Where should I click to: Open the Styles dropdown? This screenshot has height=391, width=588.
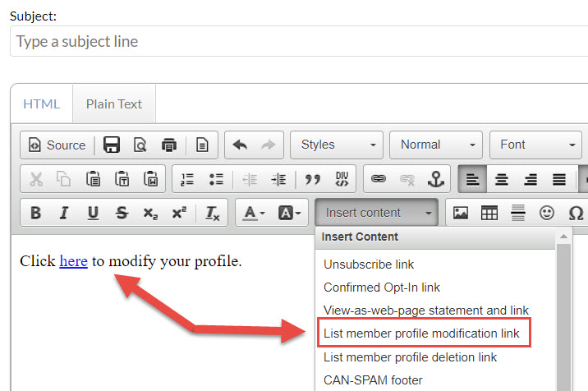337,145
